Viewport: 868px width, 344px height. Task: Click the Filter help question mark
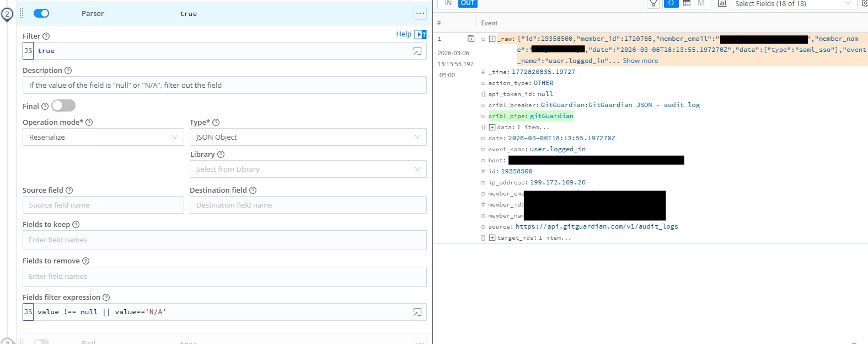[x=46, y=36]
